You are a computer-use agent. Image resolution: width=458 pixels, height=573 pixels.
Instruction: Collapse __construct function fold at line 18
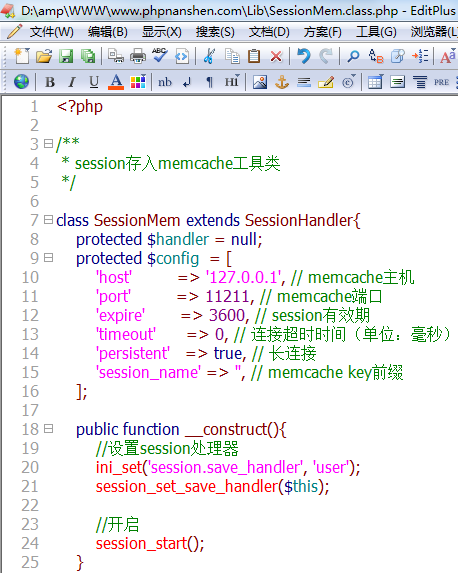click(x=48, y=428)
